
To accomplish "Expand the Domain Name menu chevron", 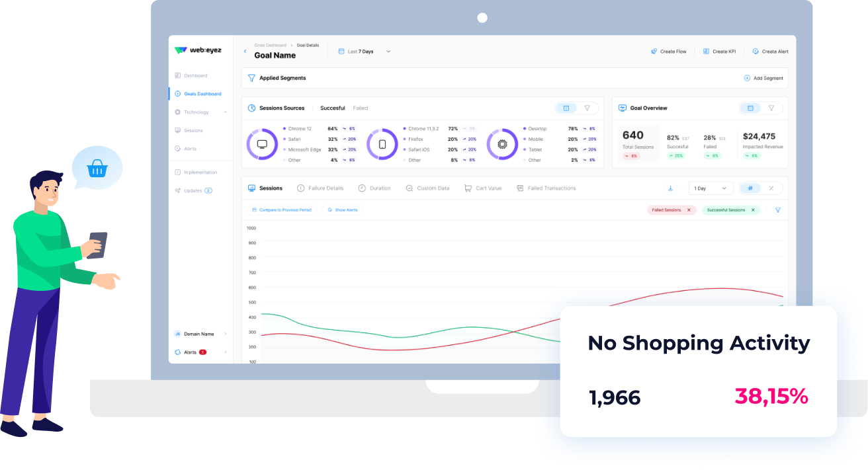I will tap(226, 334).
